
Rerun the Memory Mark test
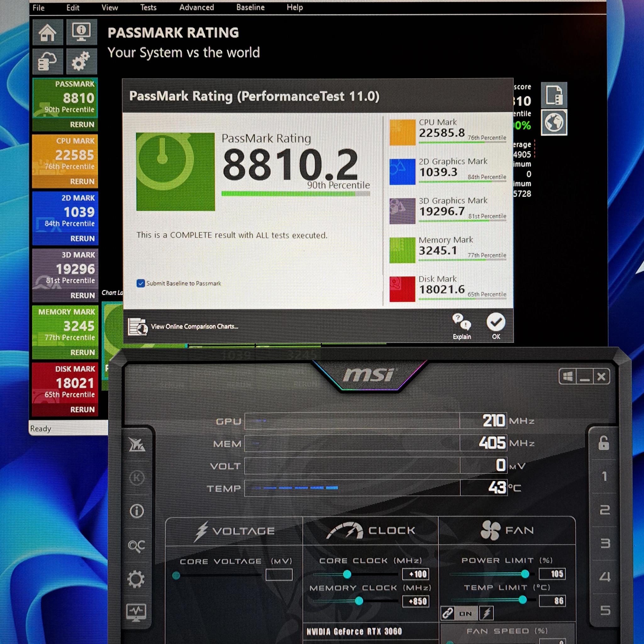[82, 353]
